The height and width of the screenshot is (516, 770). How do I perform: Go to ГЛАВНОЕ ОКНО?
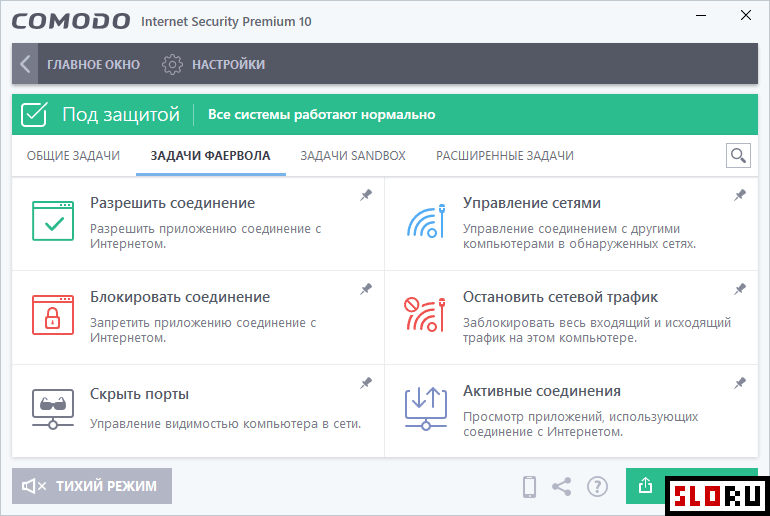93,64
